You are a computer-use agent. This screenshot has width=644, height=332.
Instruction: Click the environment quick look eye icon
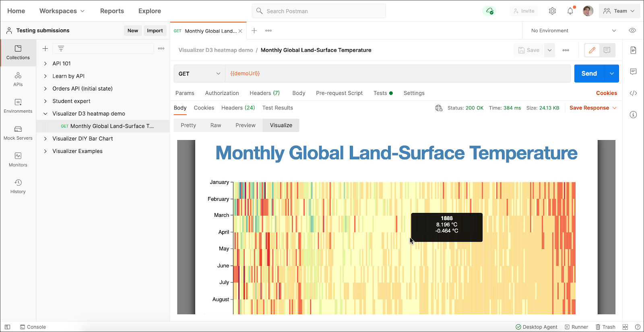click(x=632, y=31)
